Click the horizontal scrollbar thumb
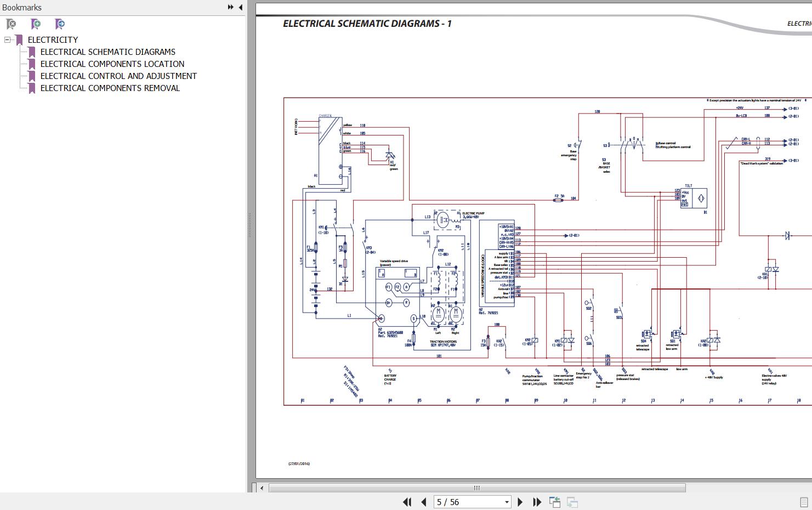This screenshot has width=812, height=510. pyautogui.click(x=477, y=488)
